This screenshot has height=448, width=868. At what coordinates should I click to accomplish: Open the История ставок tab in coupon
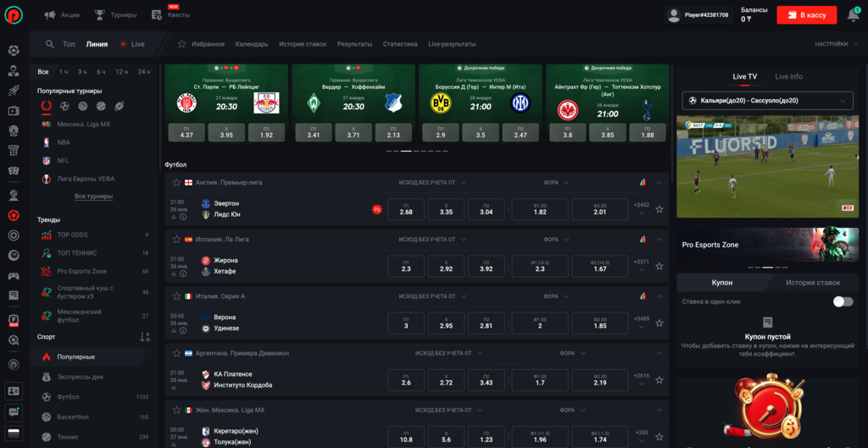point(812,282)
